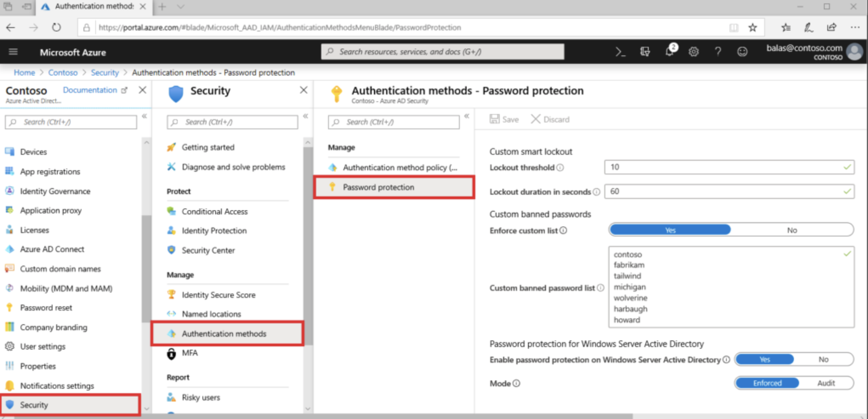Disable password protection on Windows Server Active Directory

point(823,359)
